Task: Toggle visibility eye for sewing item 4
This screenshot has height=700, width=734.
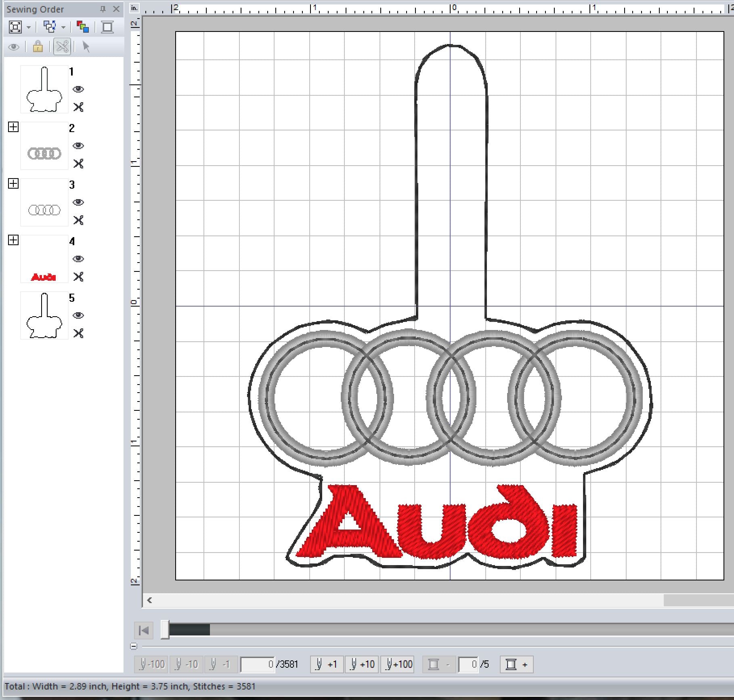Action: point(78,259)
